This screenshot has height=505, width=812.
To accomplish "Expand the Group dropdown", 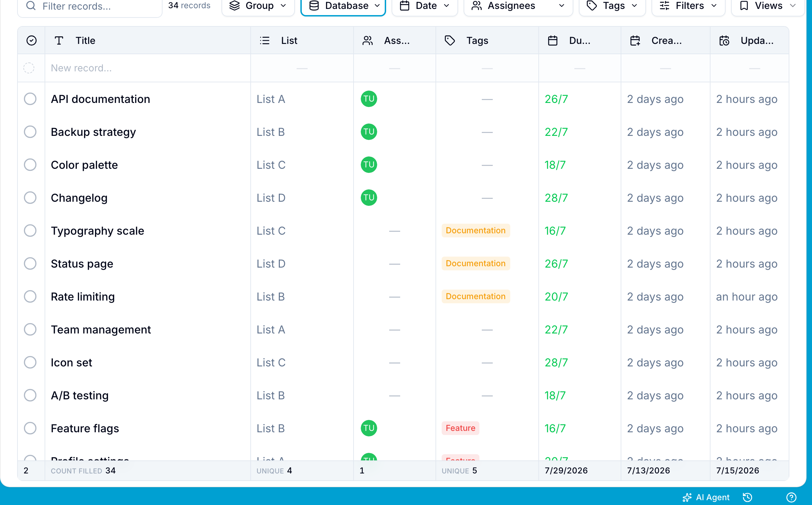I will pos(258,6).
